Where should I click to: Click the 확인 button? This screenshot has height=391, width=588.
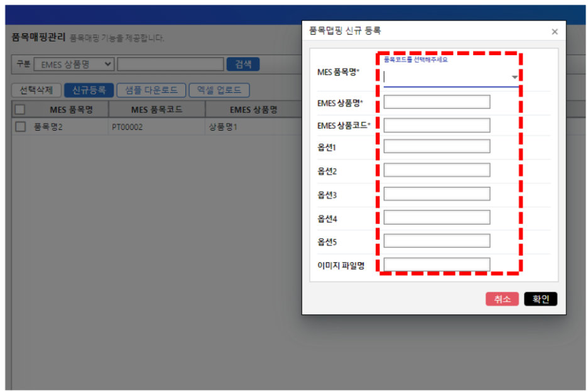(x=540, y=299)
